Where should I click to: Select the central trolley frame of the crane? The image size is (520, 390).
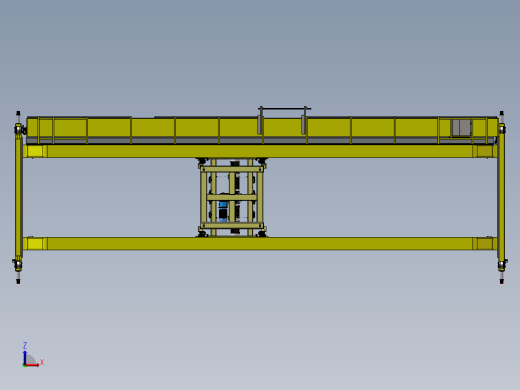pos(232,198)
